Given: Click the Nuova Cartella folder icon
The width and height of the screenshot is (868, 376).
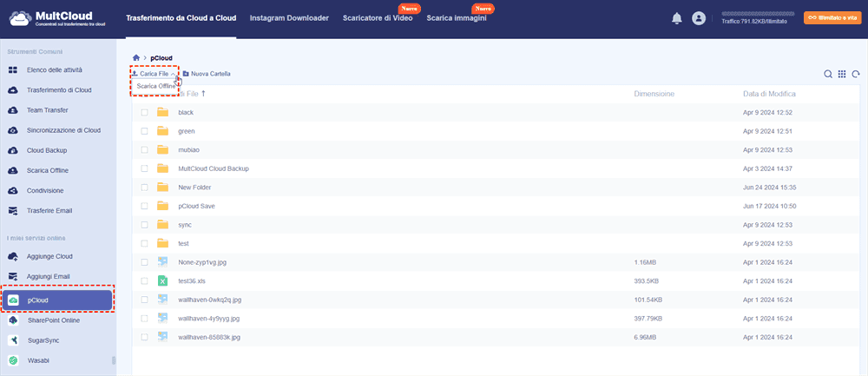Looking at the screenshot, I should [x=186, y=74].
